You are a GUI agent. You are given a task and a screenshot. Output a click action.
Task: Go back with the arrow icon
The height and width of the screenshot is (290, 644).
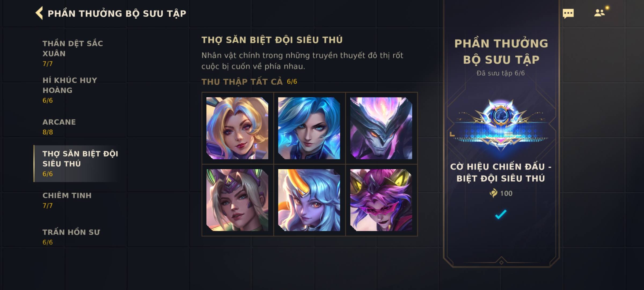(39, 13)
